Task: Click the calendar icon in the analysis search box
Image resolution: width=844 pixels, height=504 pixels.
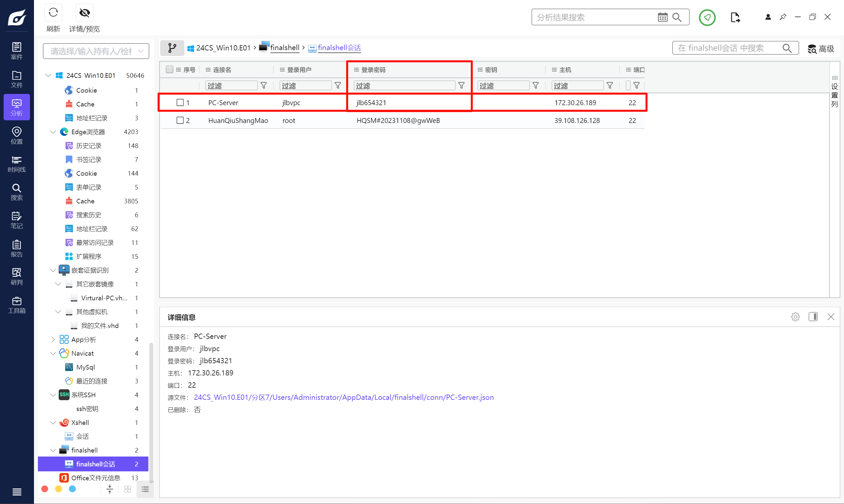Action: pyautogui.click(x=662, y=17)
